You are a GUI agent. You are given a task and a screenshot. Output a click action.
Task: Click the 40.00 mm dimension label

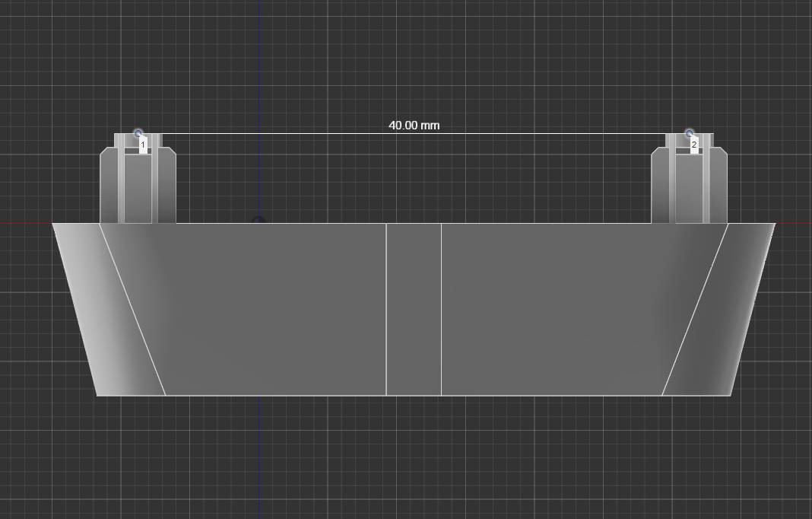pos(414,125)
